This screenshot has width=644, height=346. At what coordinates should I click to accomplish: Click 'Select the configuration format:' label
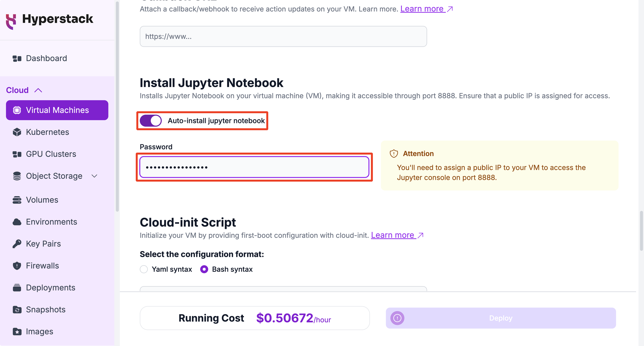pyautogui.click(x=202, y=254)
